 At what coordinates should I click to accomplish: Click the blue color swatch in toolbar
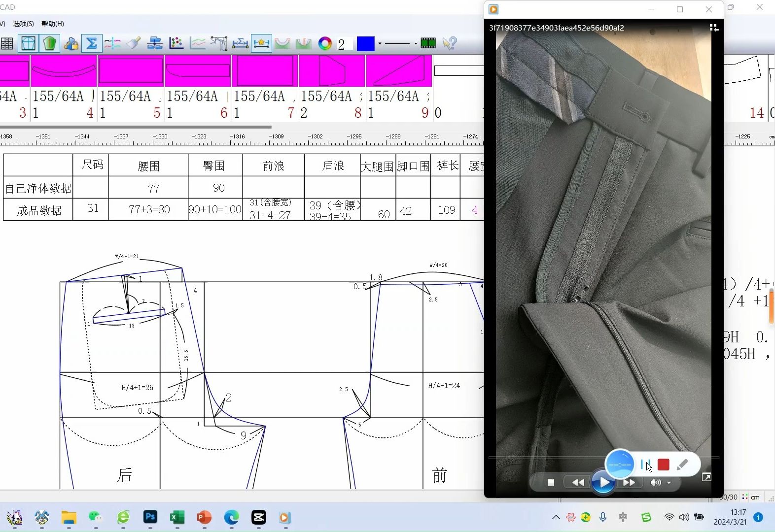coord(365,44)
